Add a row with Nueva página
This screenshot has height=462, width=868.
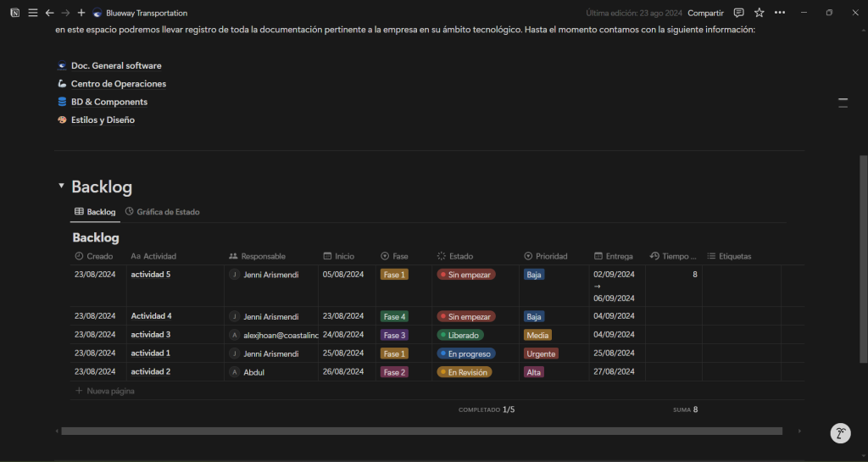(x=110, y=391)
